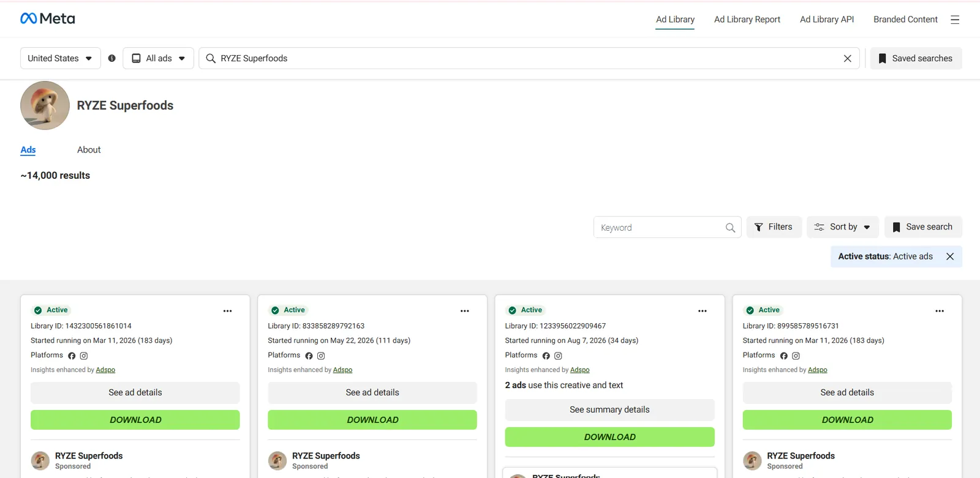Click the ~14,000 results text
Viewport: 980px width, 478px height.
(x=55, y=176)
